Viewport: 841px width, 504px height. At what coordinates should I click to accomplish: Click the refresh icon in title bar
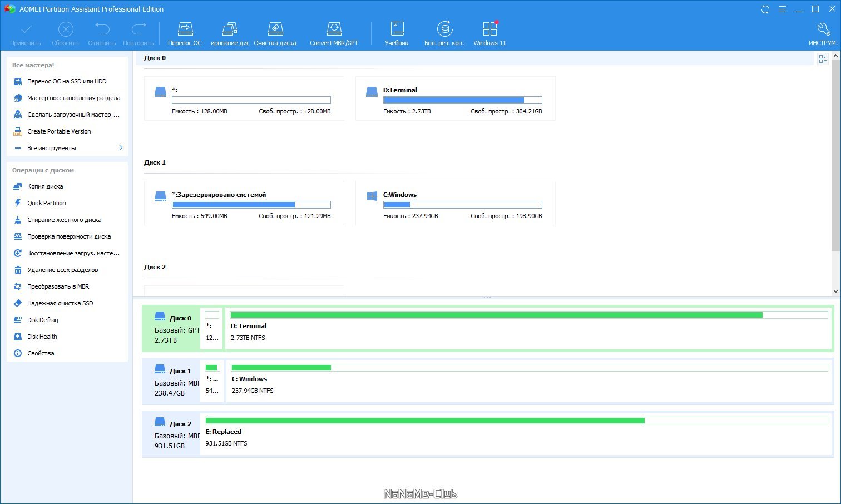765,9
